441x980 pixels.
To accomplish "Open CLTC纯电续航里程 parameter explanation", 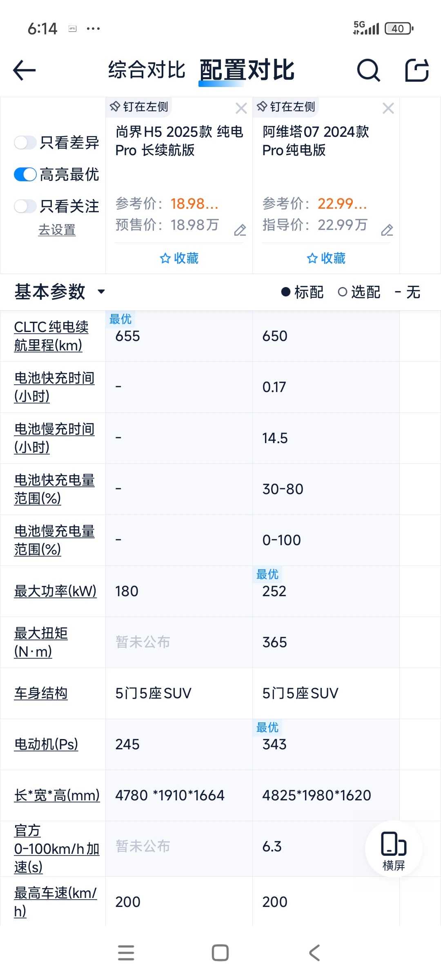I will [51, 336].
